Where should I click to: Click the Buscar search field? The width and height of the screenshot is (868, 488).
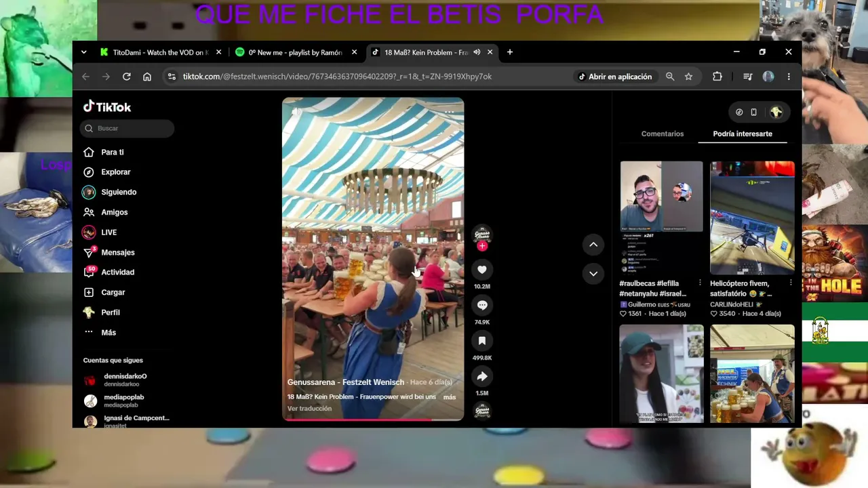127,128
